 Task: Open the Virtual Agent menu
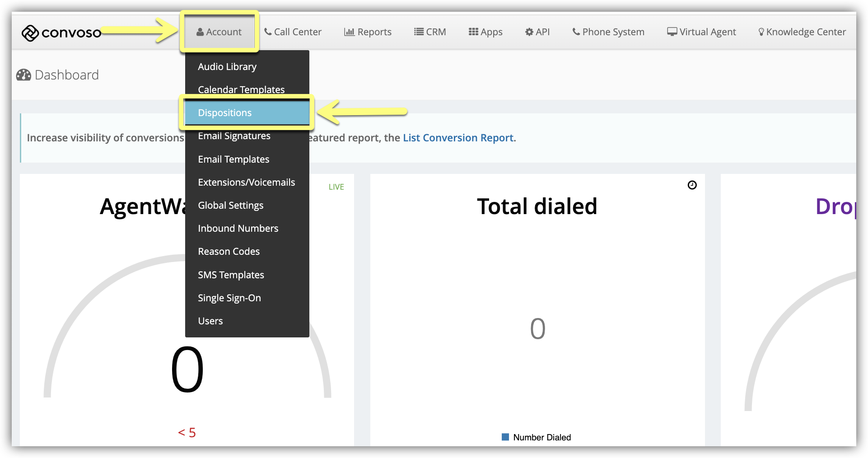click(x=701, y=32)
